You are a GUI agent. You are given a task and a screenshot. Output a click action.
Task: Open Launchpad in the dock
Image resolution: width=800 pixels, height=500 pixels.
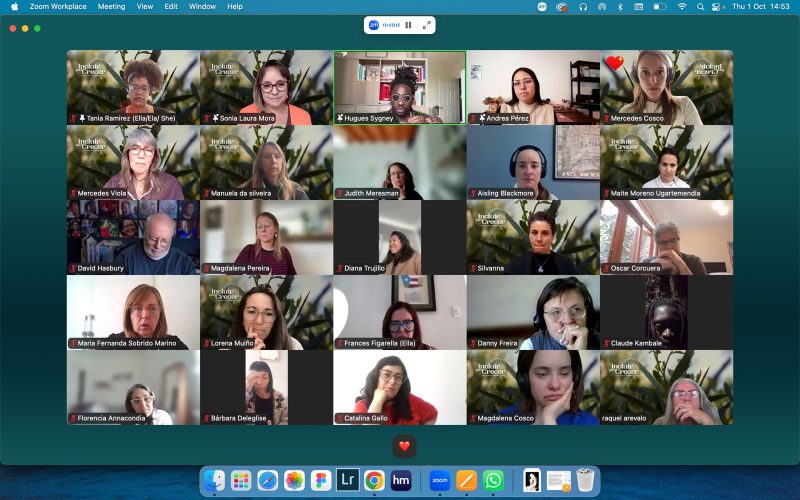pos(241,480)
